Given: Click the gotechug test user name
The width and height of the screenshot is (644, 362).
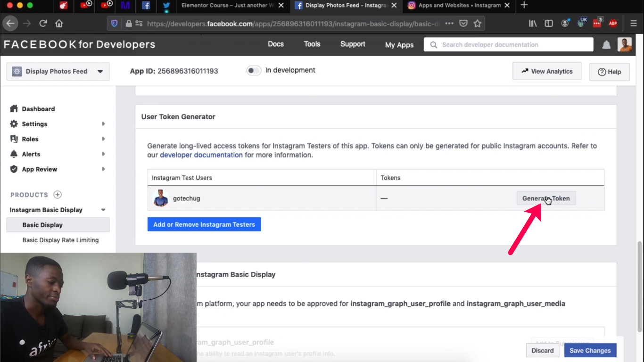Looking at the screenshot, I should 187,198.
